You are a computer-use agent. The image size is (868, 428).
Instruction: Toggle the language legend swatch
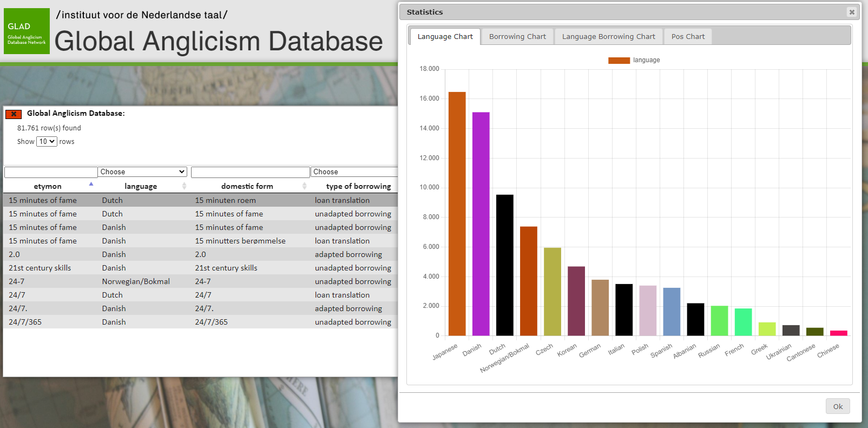tap(619, 61)
